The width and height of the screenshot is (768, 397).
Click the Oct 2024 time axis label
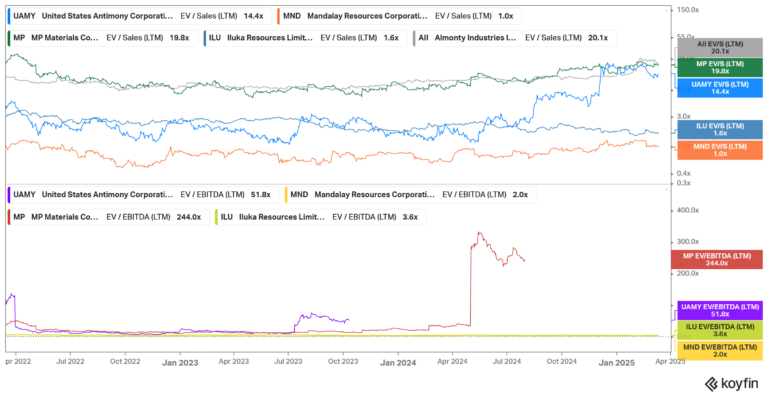pyautogui.click(x=562, y=362)
